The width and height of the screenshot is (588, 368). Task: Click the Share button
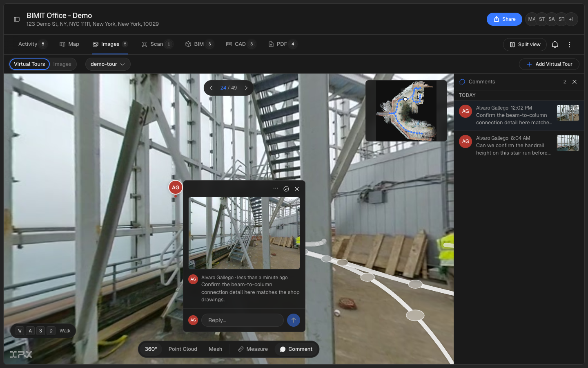pyautogui.click(x=504, y=19)
